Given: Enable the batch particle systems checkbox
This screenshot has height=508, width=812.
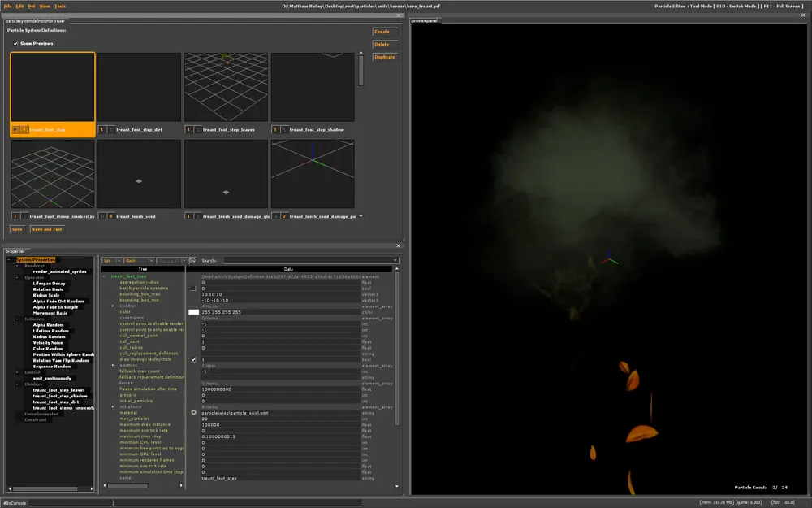Looking at the screenshot, I should (193, 288).
